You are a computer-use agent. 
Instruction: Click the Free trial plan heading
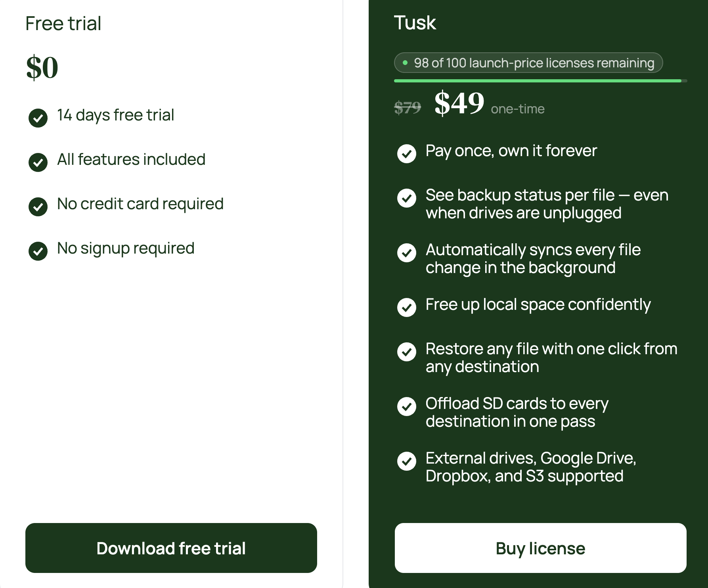63,23
